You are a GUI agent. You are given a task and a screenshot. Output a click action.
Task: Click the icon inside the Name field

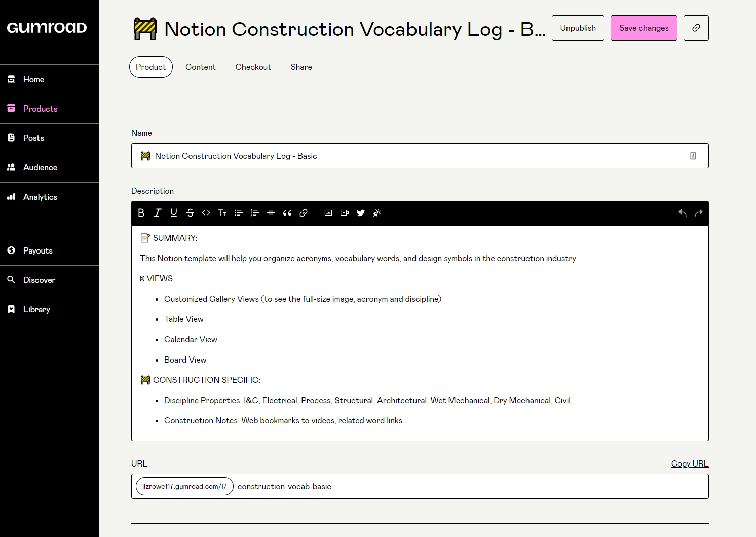(693, 156)
